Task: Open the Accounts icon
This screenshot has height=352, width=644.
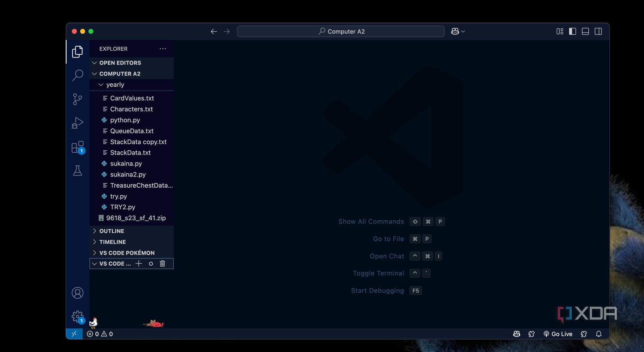Action: (x=77, y=293)
